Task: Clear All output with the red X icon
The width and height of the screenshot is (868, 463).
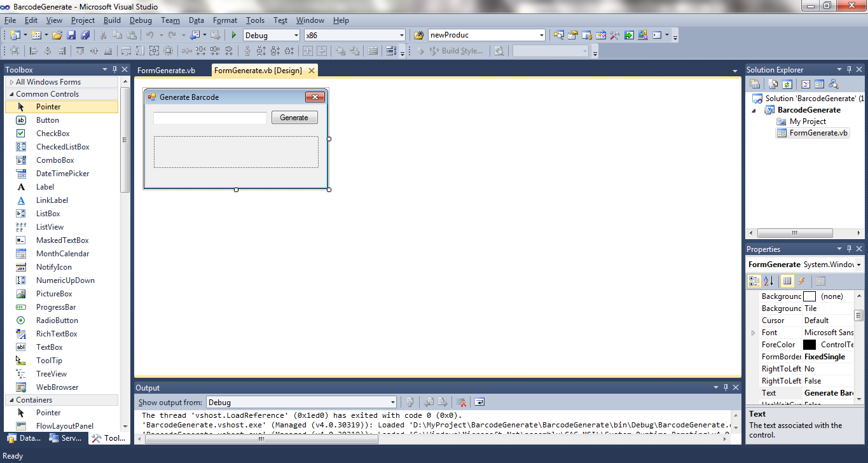Action: (462, 402)
